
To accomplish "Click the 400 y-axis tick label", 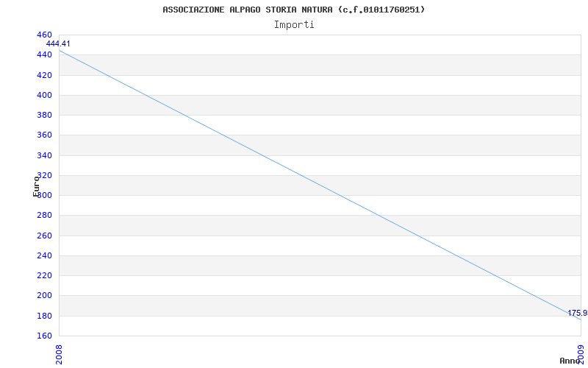I will [44, 95].
